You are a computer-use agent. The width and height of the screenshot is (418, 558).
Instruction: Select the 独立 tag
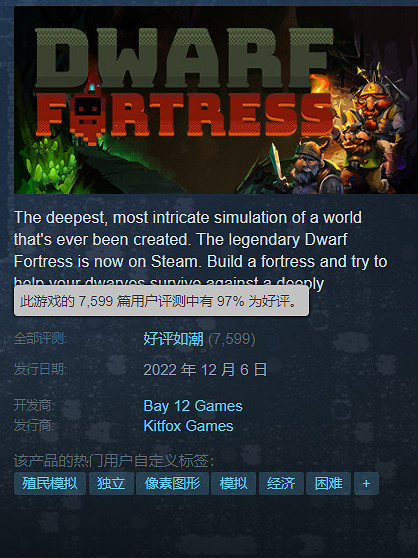click(x=111, y=484)
